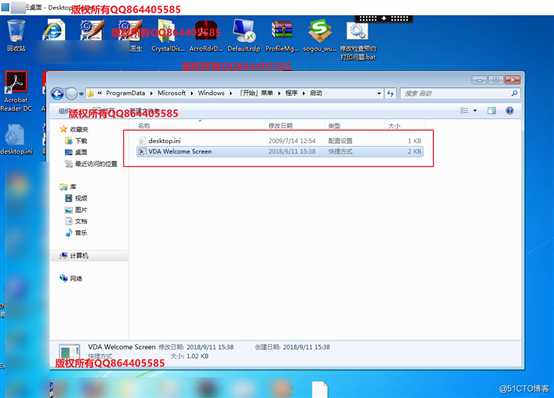Image resolution: width=554 pixels, height=398 pixels.
Task: Open Acrobat Reader DC desktop shortcut
Action: pos(16,91)
